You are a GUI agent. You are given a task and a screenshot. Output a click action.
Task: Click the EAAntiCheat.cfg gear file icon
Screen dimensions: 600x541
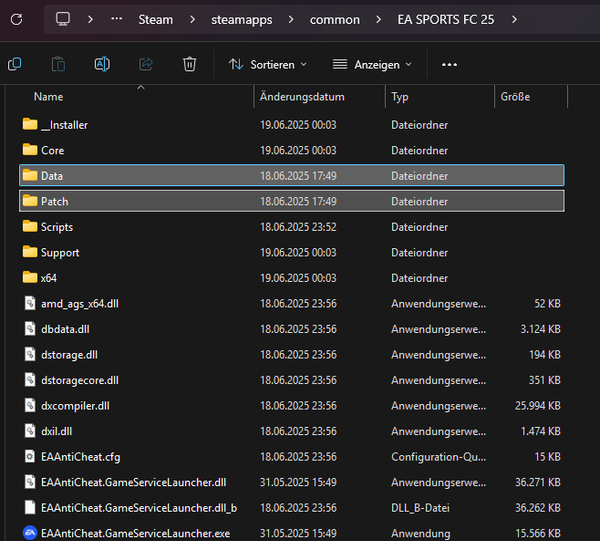30,456
